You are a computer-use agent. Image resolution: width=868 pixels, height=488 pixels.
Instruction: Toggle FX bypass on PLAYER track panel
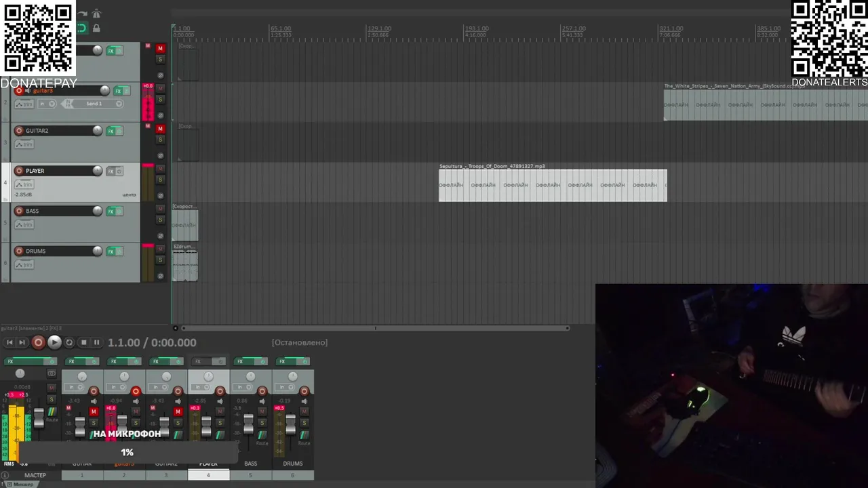119,171
